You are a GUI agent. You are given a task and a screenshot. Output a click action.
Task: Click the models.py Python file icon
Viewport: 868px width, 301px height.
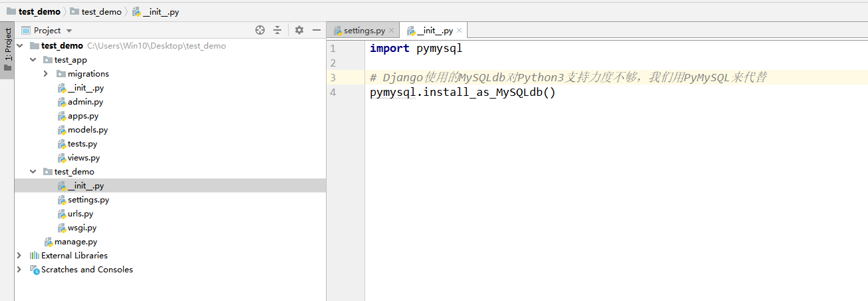[x=62, y=130]
